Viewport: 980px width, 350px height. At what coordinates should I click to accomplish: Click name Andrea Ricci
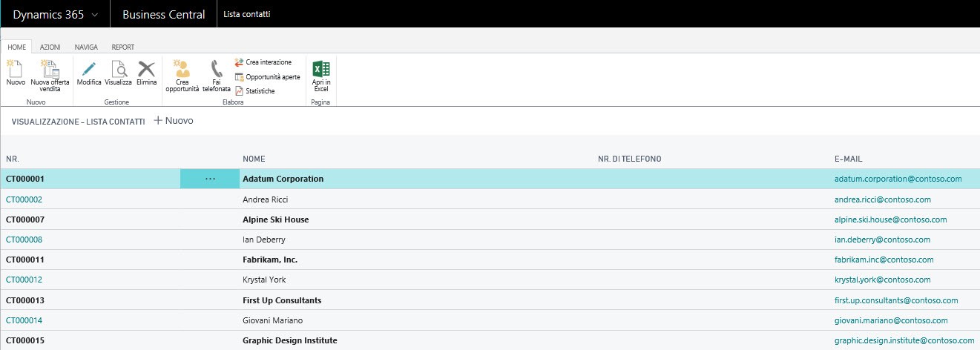coord(266,199)
